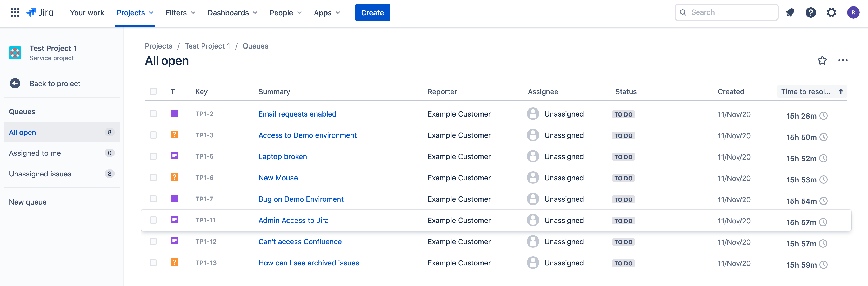Open the Atlassian app switcher grid icon
Screen dimensions: 868x286
(x=15, y=12)
